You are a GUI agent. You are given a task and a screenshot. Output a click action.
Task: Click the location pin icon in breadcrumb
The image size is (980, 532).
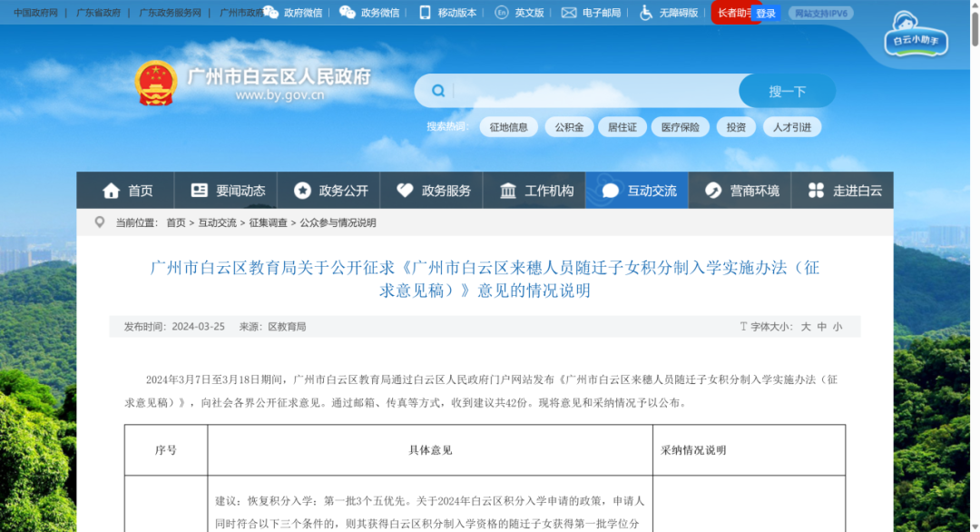[x=100, y=222]
